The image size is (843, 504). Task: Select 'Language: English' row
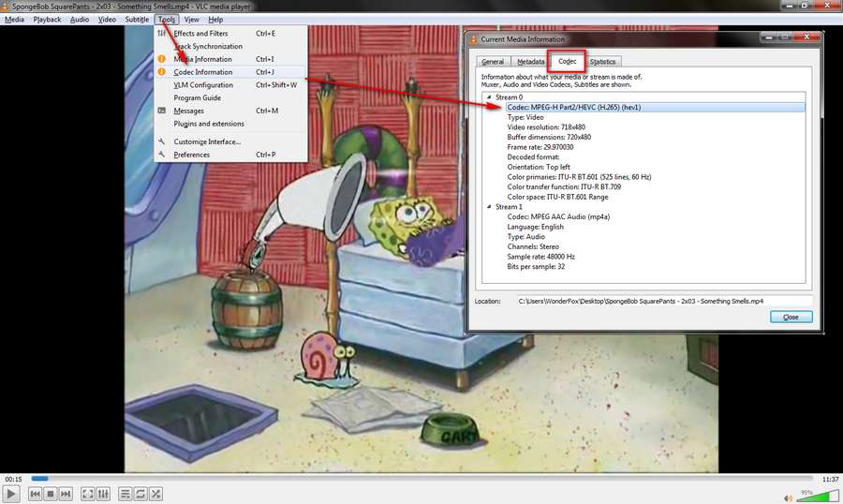(x=536, y=227)
